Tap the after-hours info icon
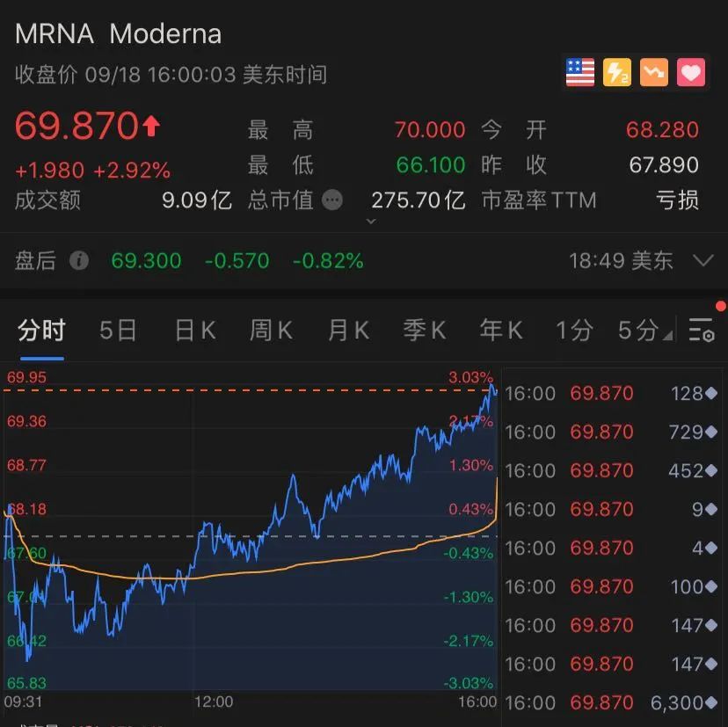728x727 pixels. coord(79,260)
